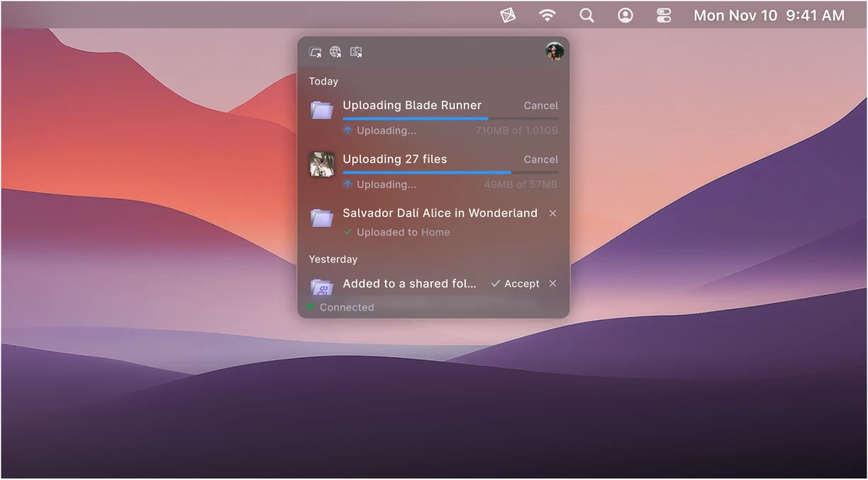Viewport: 868px width, 480px height.
Task: Cancel the 27 files upload
Action: [x=540, y=159]
